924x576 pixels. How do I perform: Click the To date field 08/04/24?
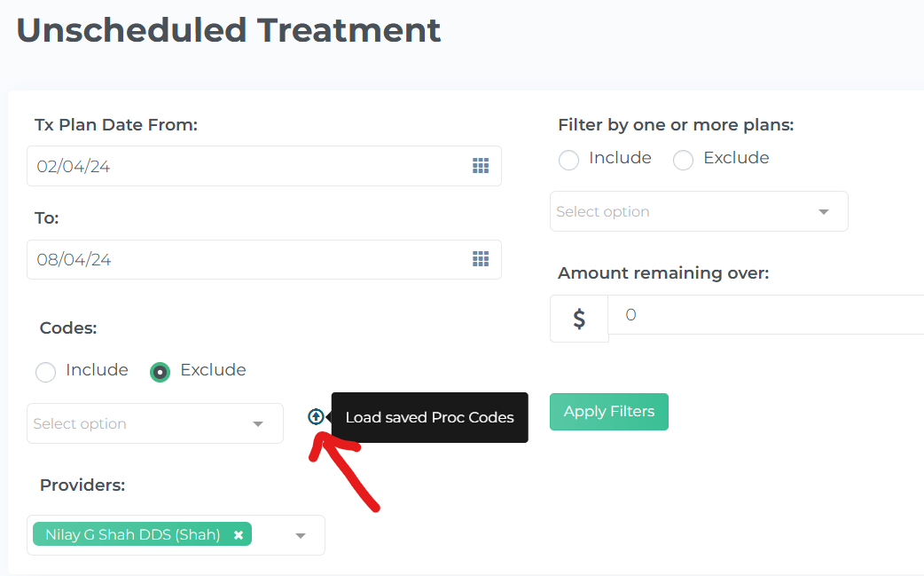264,259
